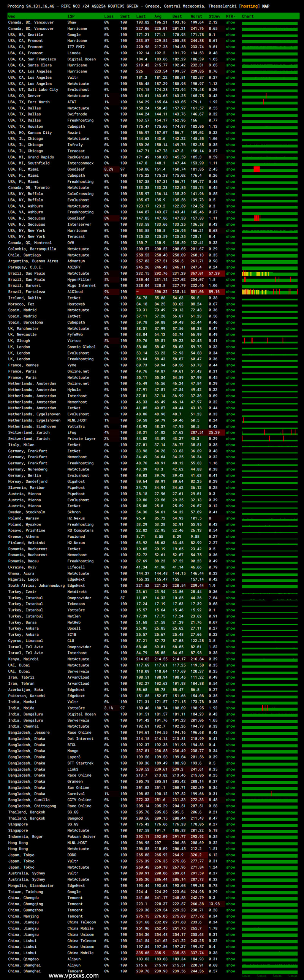304x980 pixels.
Task: Open the AS8254 network link
Action: (x=99, y=6)
